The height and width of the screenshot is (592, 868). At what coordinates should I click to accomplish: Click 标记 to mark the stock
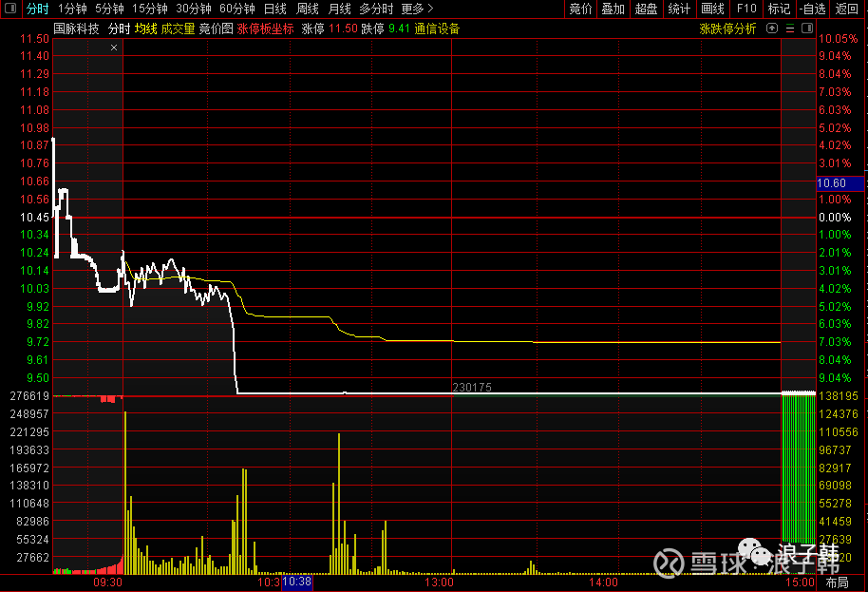coord(780,9)
